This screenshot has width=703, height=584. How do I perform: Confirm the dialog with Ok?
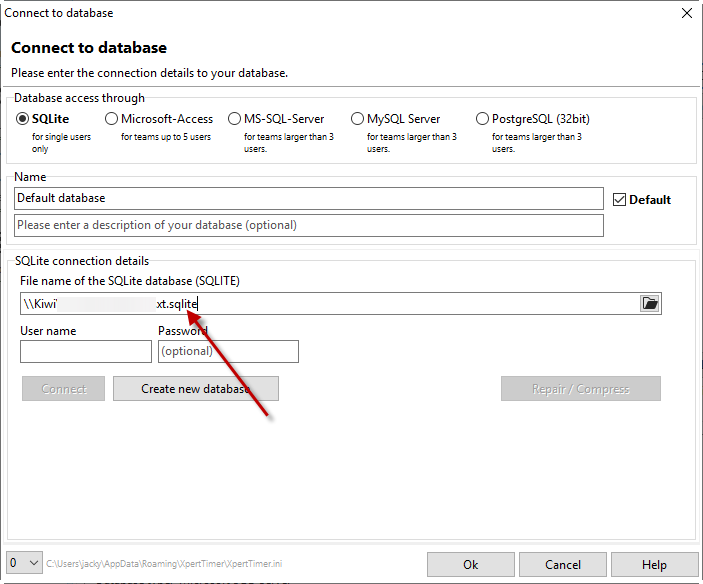click(470, 565)
